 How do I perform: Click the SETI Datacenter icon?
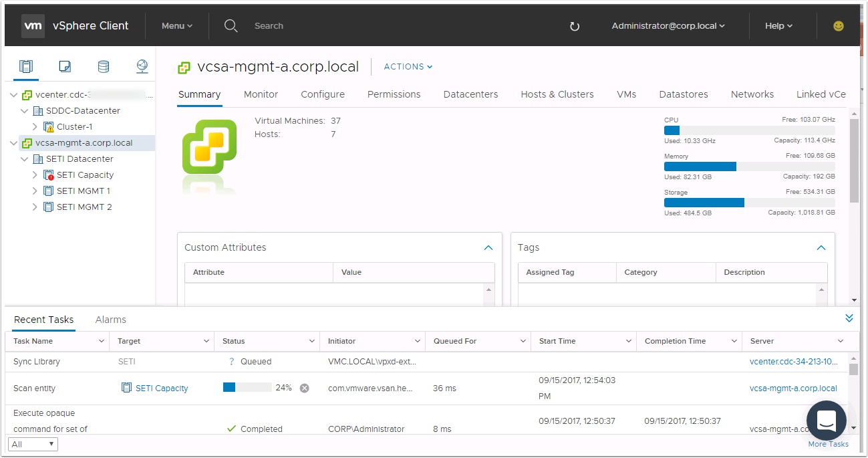37,159
